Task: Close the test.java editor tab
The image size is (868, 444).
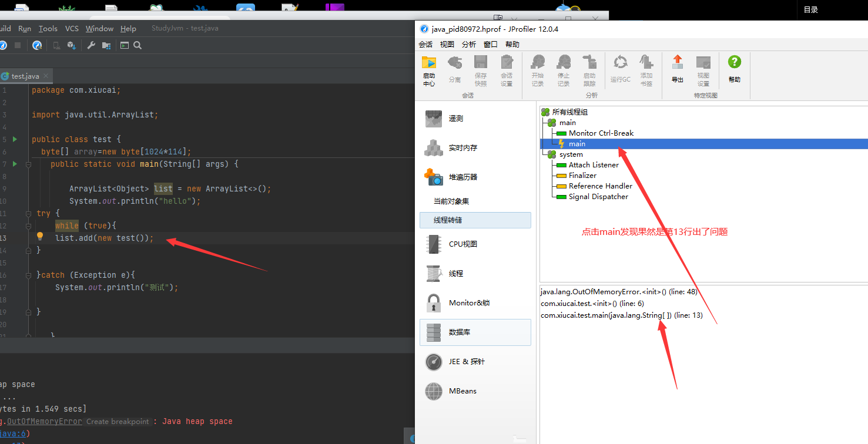Action: tap(46, 76)
